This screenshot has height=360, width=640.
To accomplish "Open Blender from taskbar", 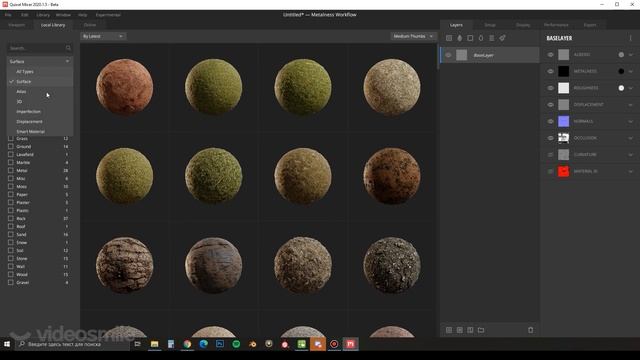I will (x=252, y=344).
